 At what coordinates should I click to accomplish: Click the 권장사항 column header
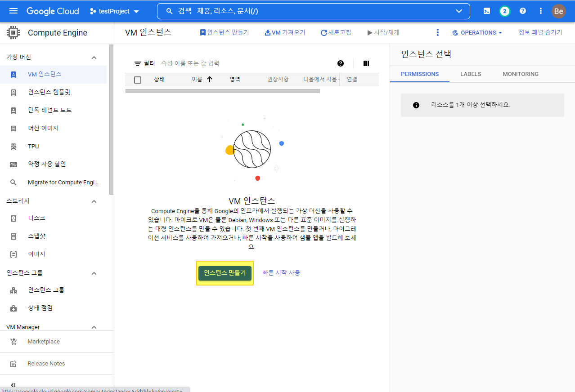(x=278, y=79)
